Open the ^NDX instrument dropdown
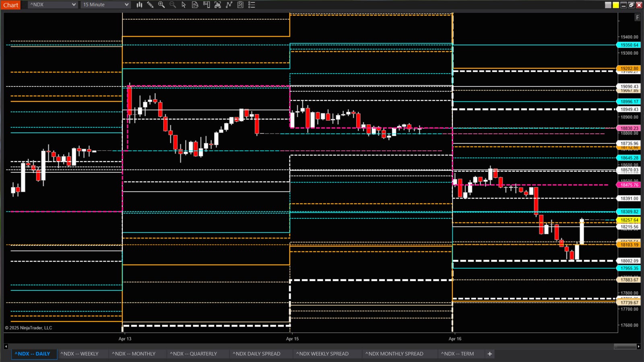Image resolution: width=644 pixels, height=362 pixels. pyautogui.click(x=53, y=5)
